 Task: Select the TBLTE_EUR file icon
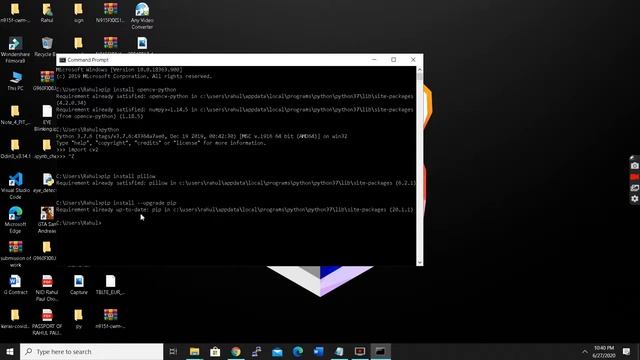tap(110, 285)
